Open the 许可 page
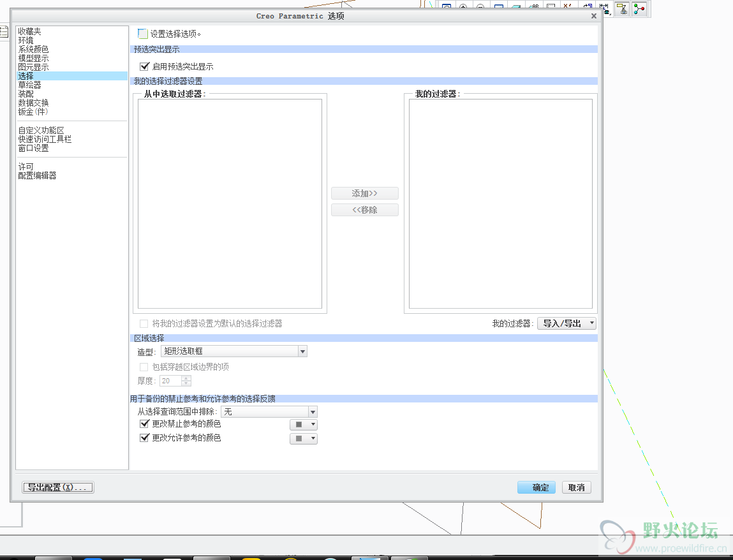This screenshot has height=560, width=733. point(26,167)
